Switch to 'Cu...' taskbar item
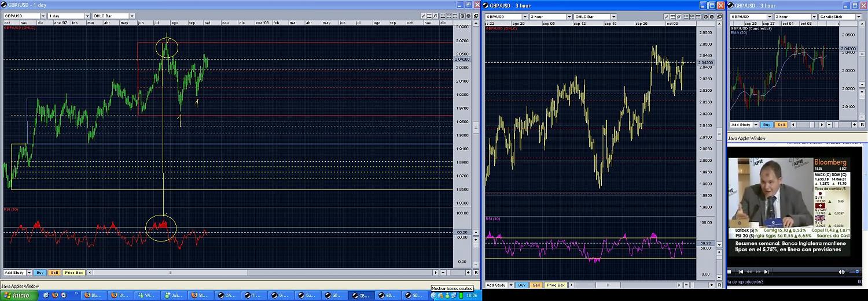The height and width of the screenshot is (301, 868). [308, 295]
